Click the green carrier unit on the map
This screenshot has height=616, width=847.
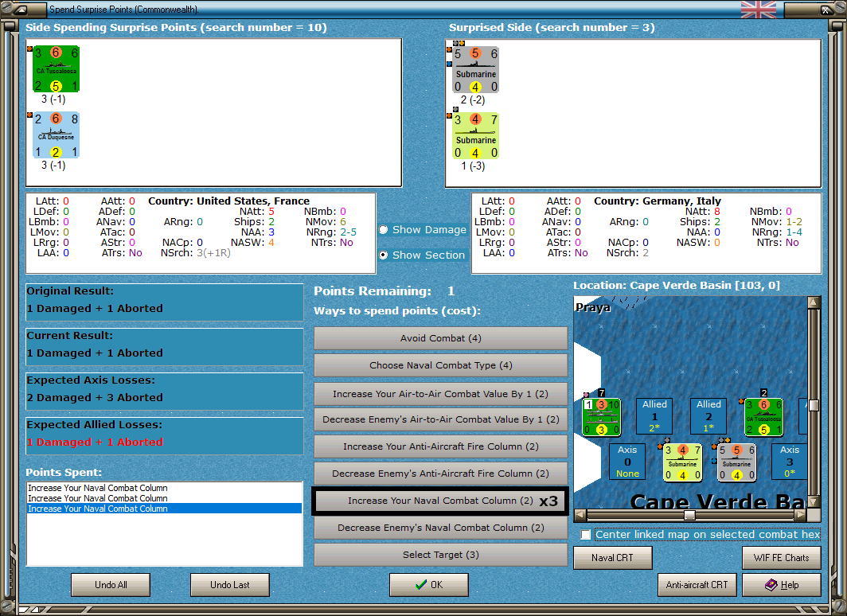pos(601,417)
